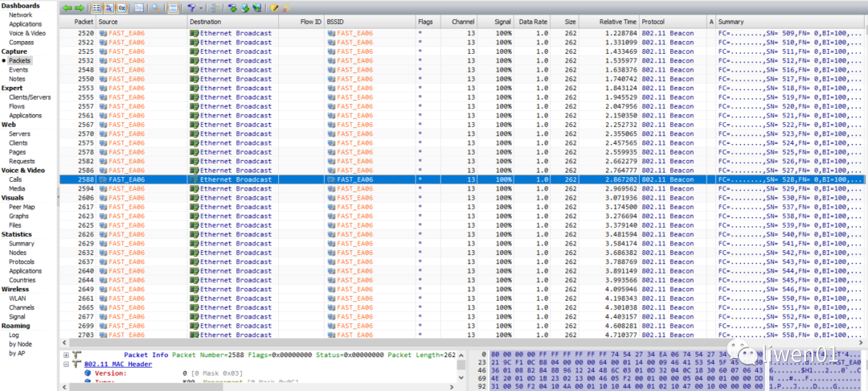Click the 802.11 MAC Header link

118,364
